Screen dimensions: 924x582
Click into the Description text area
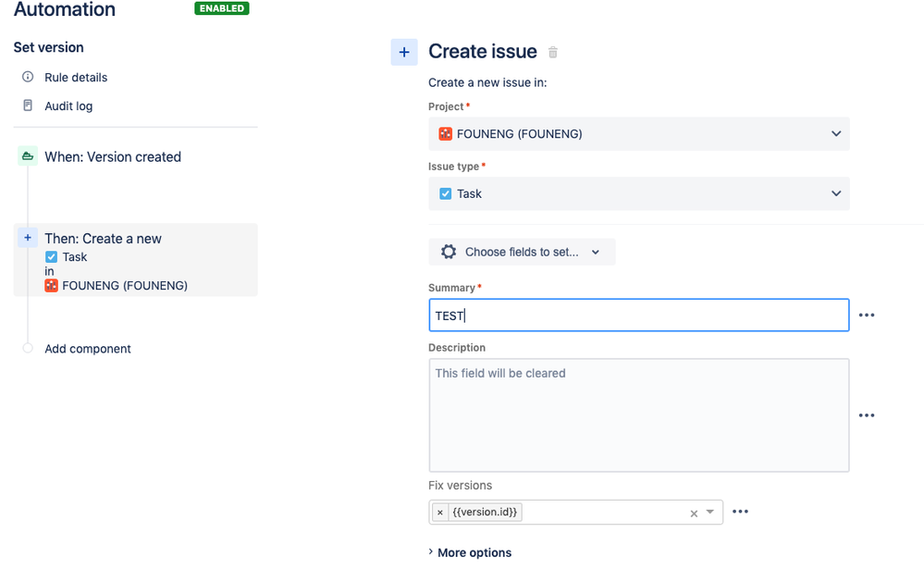[638, 415]
